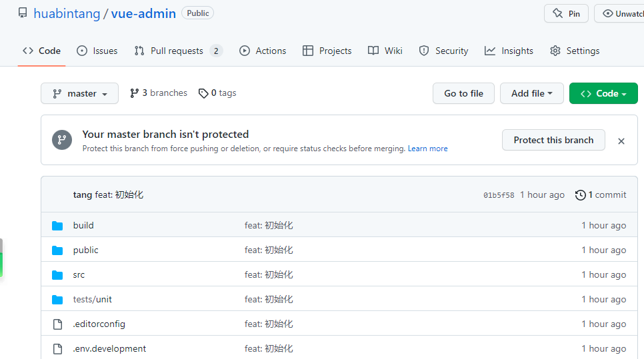The width and height of the screenshot is (644, 359).
Task: Open the latest commit message feat: 初始化
Action: 119,195
